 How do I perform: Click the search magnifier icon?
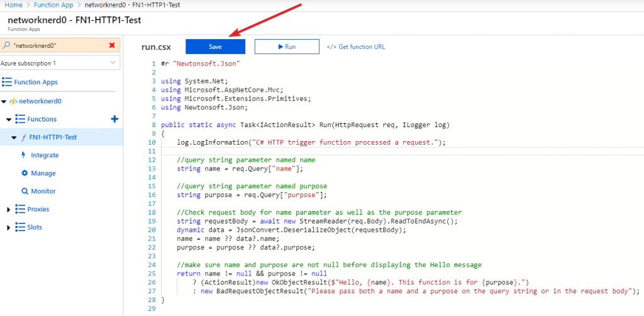6,45
